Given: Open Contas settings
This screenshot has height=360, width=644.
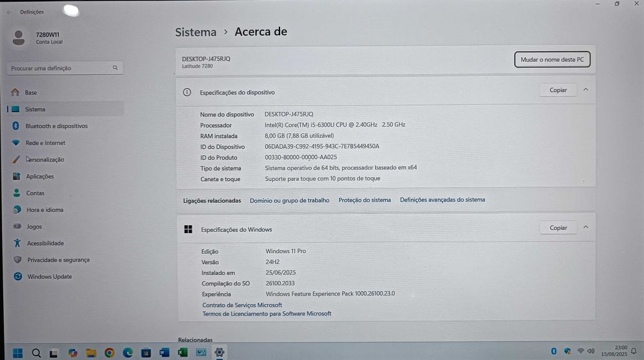Looking at the screenshot, I should (x=35, y=193).
